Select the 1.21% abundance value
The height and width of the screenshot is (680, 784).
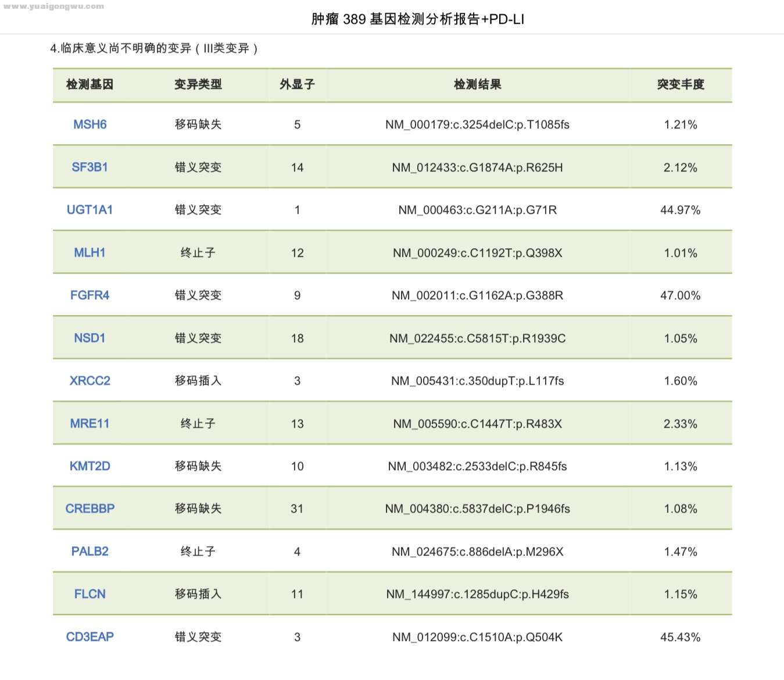click(x=681, y=124)
